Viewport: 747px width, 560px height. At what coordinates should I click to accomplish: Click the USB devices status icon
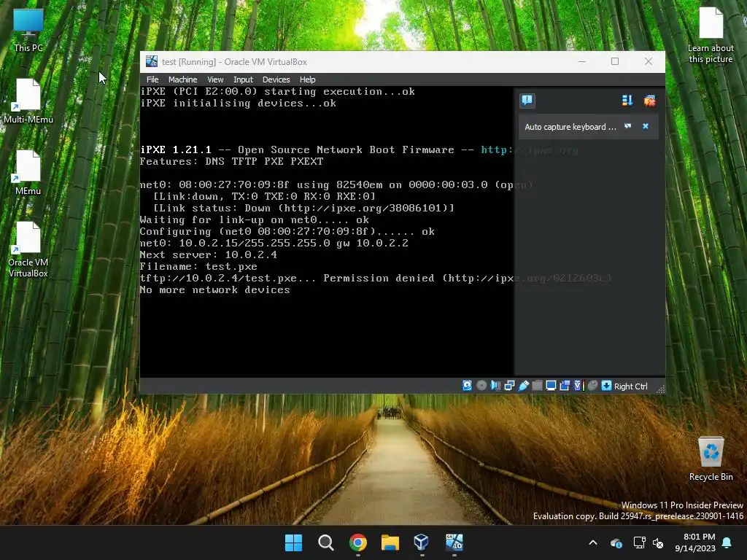(523, 386)
